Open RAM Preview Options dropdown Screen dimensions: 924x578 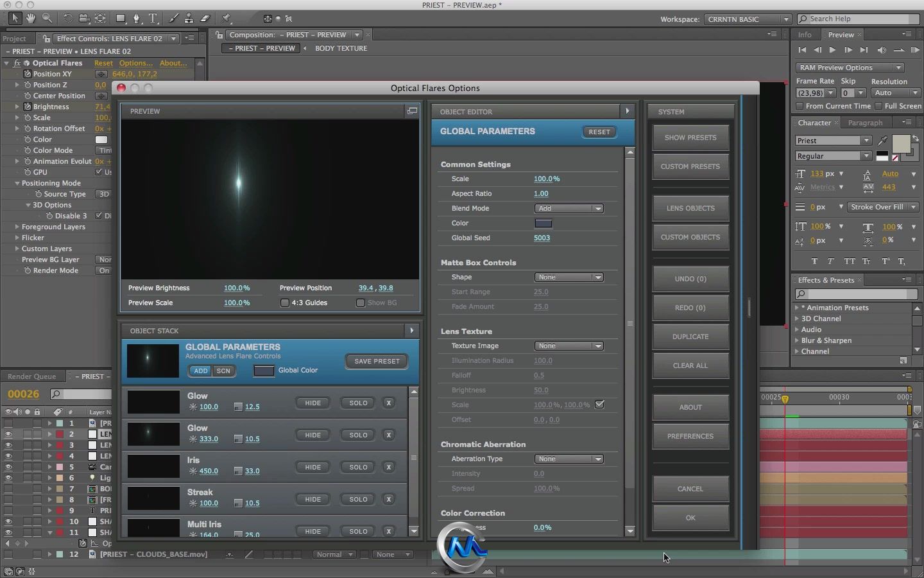pyautogui.click(x=850, y=67)
